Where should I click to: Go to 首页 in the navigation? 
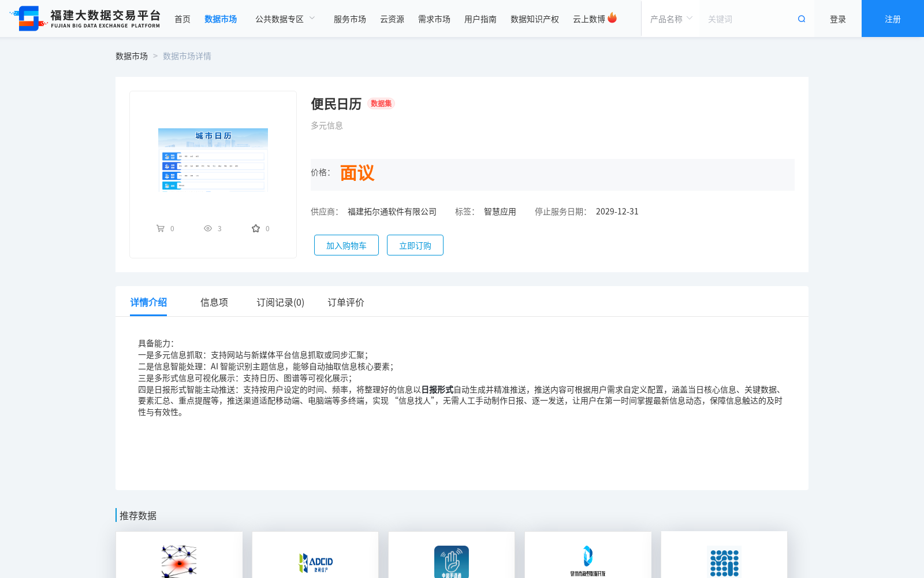(182, 19)
